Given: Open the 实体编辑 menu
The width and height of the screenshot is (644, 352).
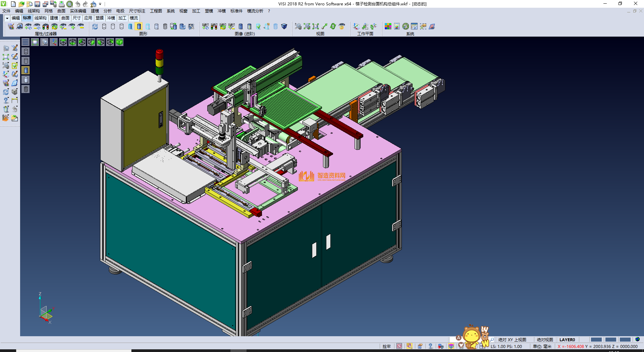Looking at the screenshot, I should click(78, 11).
